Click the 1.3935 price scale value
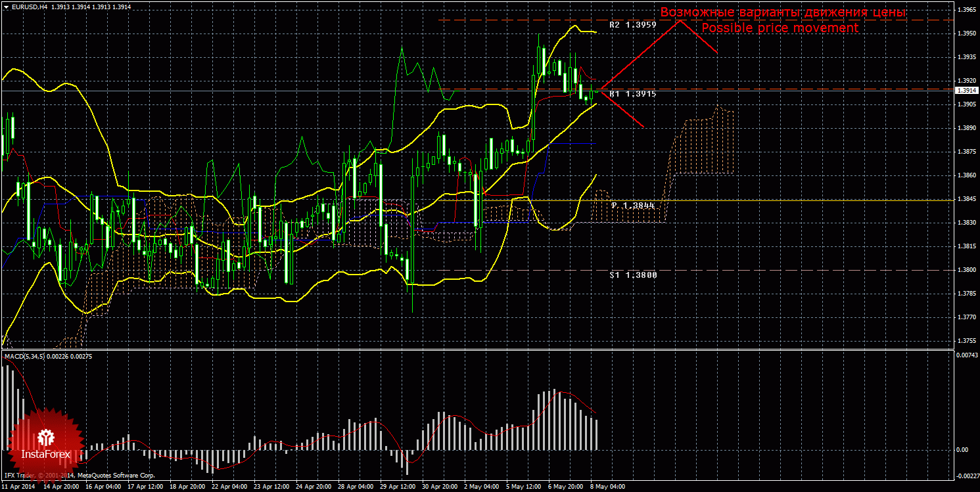Viewport: 980px width, 492px height. (966, 57)
